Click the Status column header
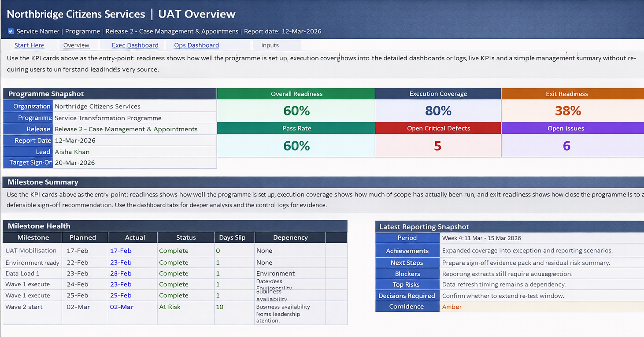The image size is (644, 337). (x=186, y=237)
